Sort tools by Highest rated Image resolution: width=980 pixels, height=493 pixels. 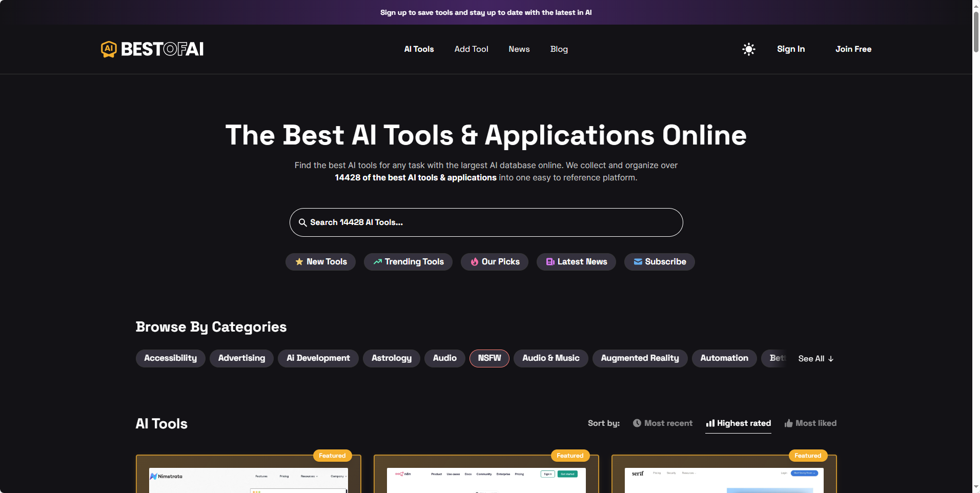(x=738, y=423)
